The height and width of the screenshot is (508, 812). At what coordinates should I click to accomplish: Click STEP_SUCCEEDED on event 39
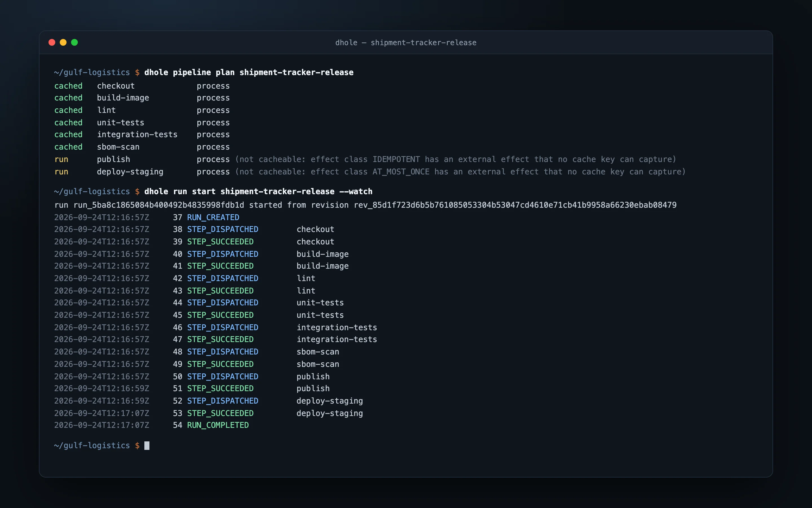point(220,242)
